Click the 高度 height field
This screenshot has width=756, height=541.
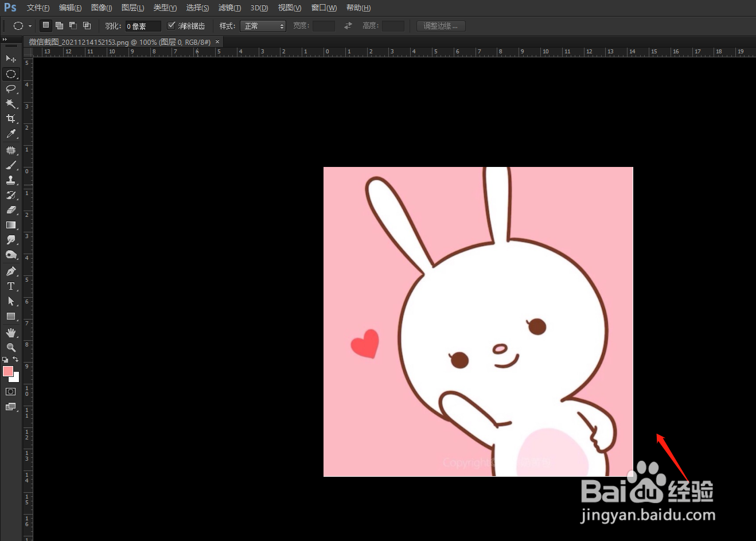[393, 26]
